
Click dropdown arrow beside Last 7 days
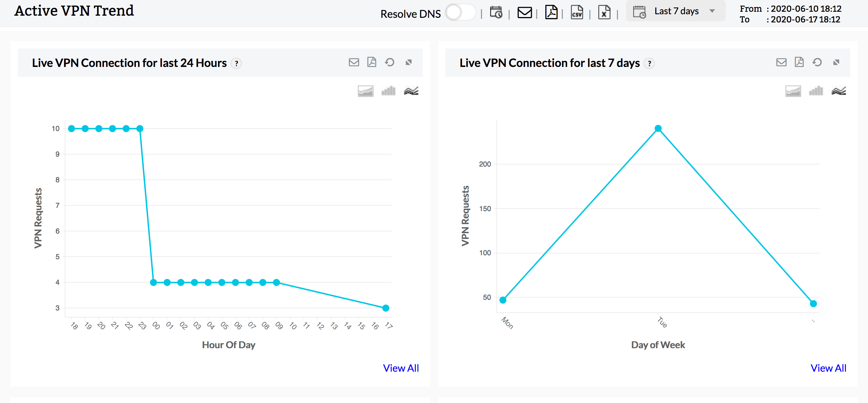point(712,11)
